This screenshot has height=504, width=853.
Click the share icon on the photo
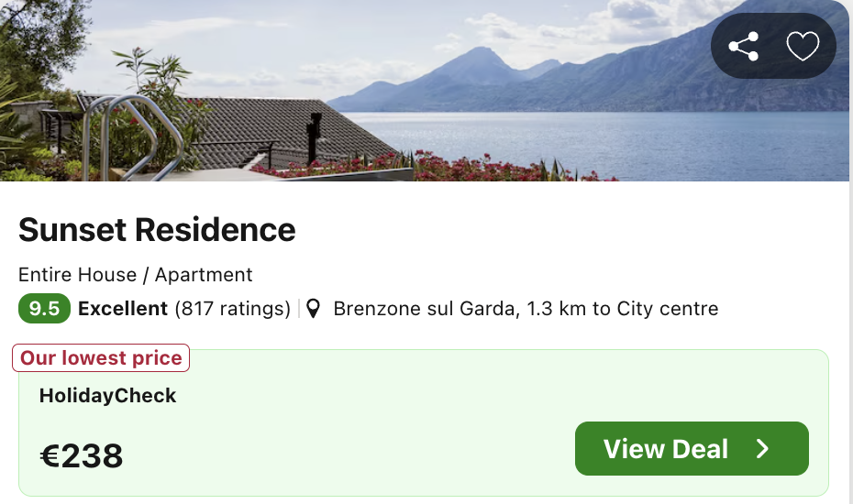click(744, 46)
